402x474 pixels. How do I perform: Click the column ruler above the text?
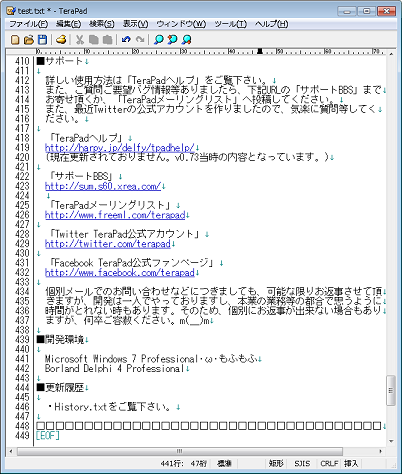pos(210,52)
